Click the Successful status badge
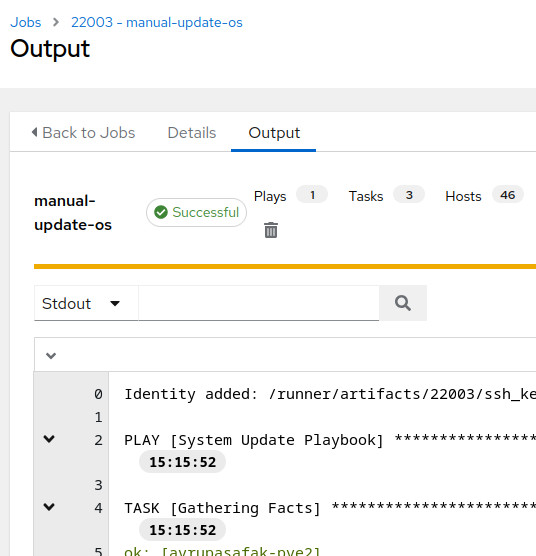The height and width of the screenshot is (556, 536). (x=196, y=212)
